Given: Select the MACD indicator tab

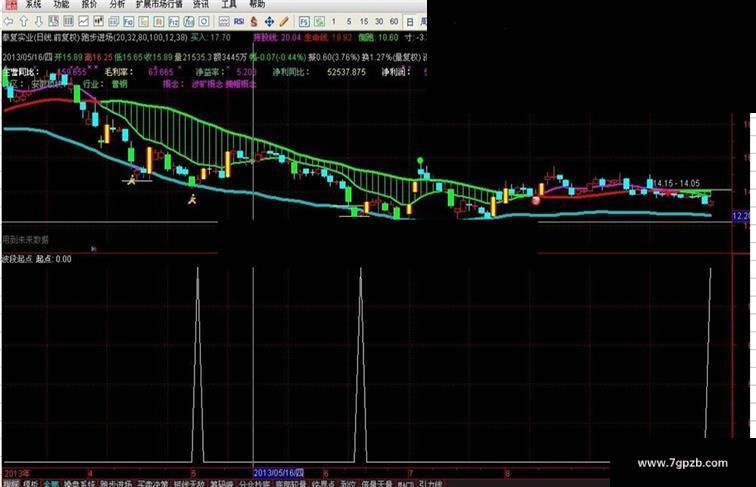Looking at the screenshot, I should [406, 484].
